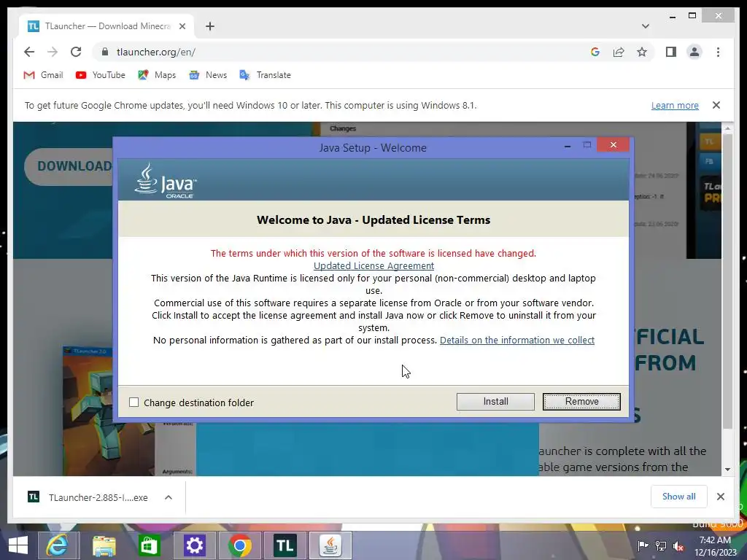Viewport: 747px width, 560px height.
Task: Open PC Settings gear in the taskbar
Action: 194,545
